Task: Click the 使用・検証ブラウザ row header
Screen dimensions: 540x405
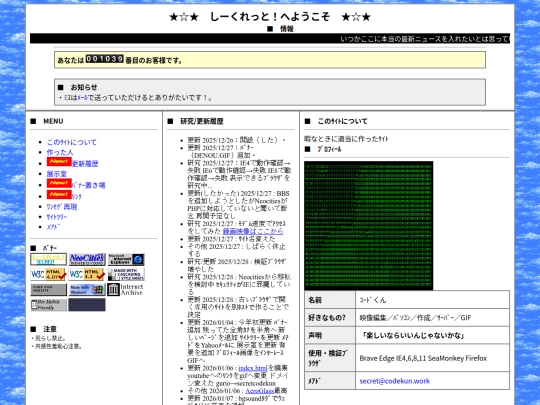Action: [x=330, y=358]
